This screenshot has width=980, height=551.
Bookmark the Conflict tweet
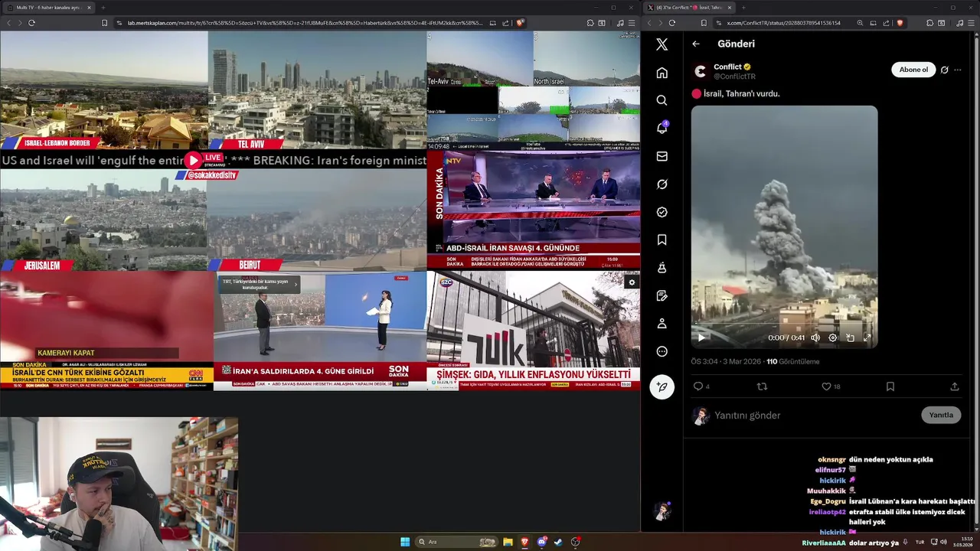[x=890, y=386]
